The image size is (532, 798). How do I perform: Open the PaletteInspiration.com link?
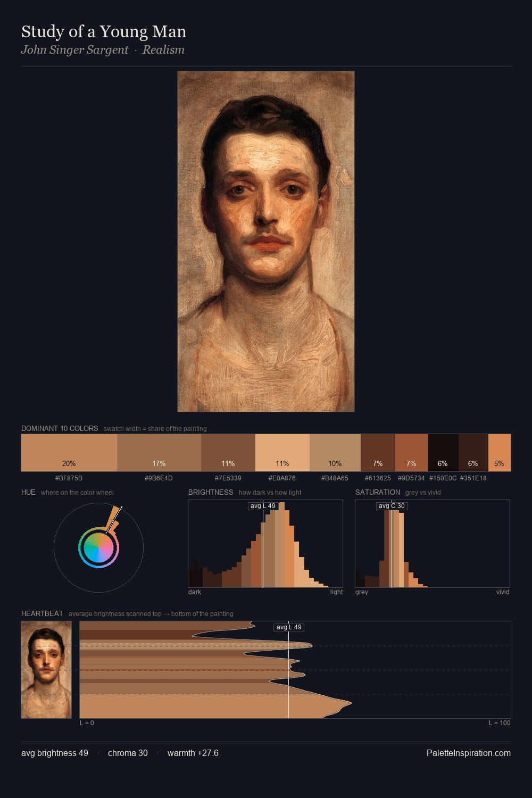pyautogui.click(x=469, y=753)
